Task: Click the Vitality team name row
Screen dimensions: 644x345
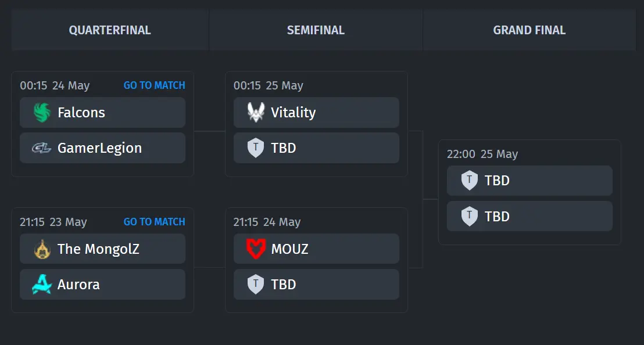Action: 316,113
